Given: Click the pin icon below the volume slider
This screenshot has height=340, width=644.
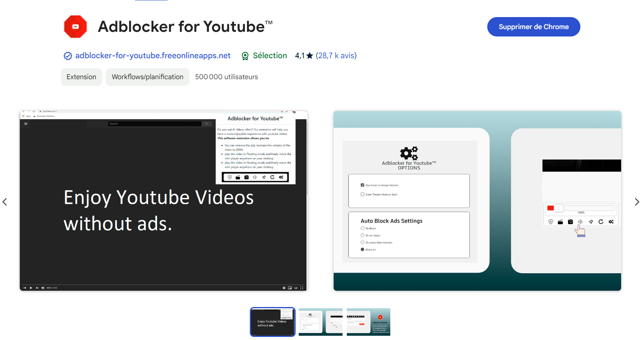Looking at the screenshot, I should 591,222.
